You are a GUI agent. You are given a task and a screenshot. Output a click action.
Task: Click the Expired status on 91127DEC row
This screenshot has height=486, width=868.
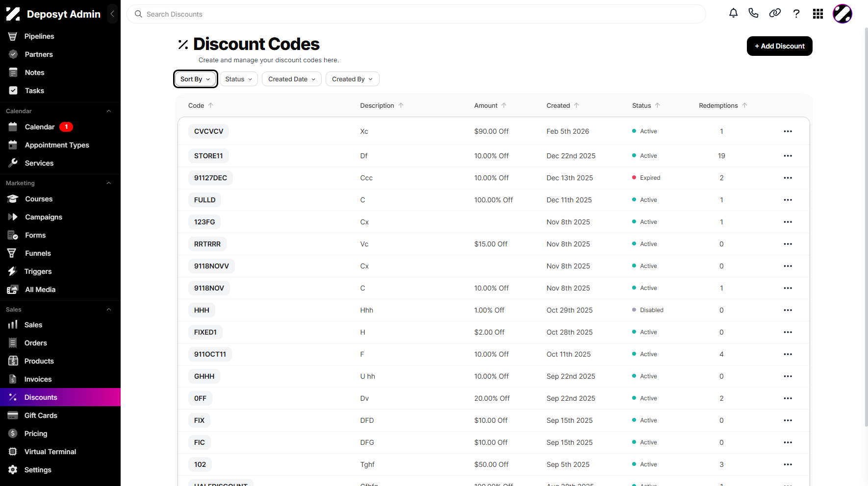click(646, 178)
